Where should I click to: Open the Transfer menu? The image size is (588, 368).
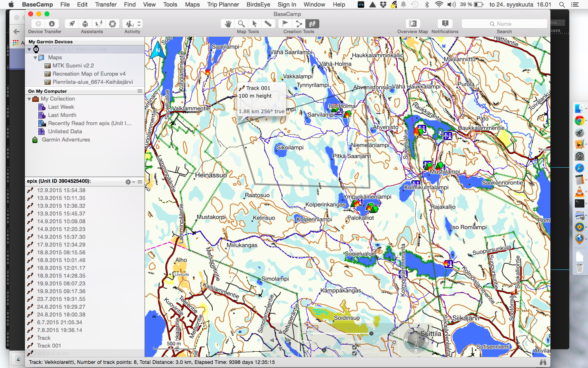106,4
